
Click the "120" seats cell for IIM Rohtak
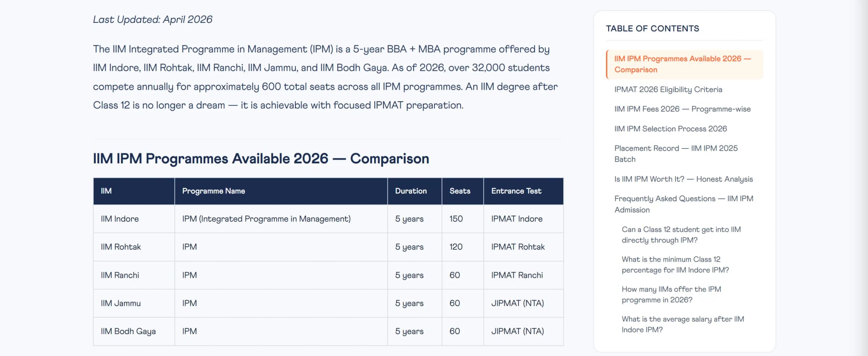click(463, 247)
